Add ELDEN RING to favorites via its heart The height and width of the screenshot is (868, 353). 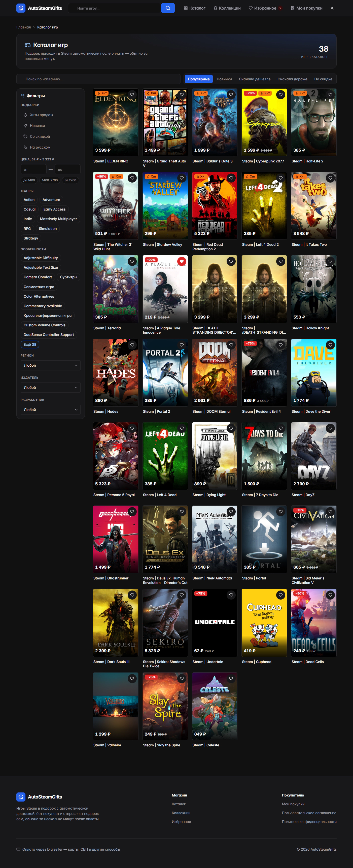click(x=132, y=95)
